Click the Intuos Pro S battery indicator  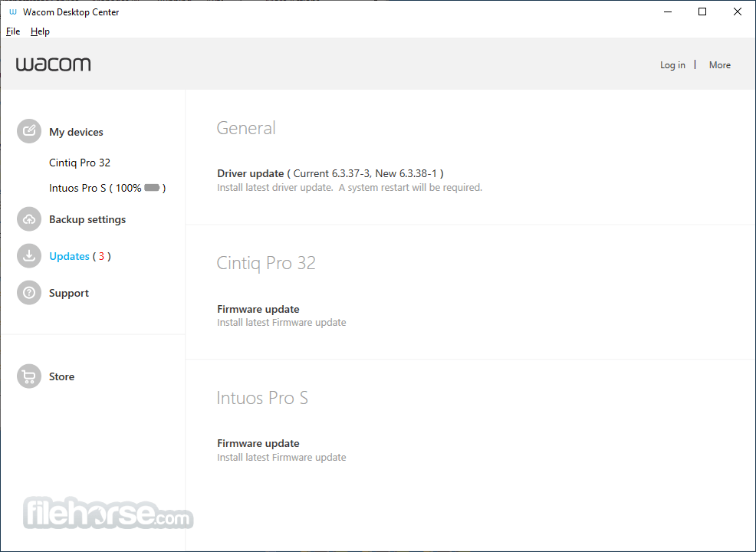click(x=152, y=188)
